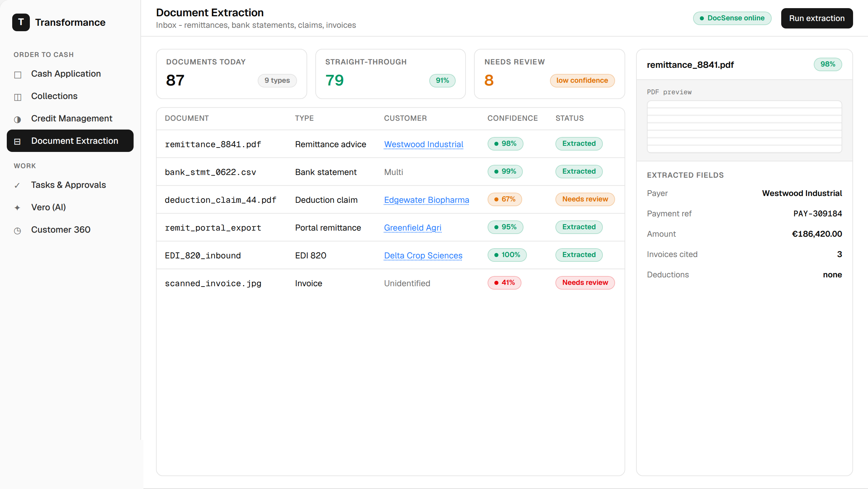Click the STATUS column header

coord(569,118)
